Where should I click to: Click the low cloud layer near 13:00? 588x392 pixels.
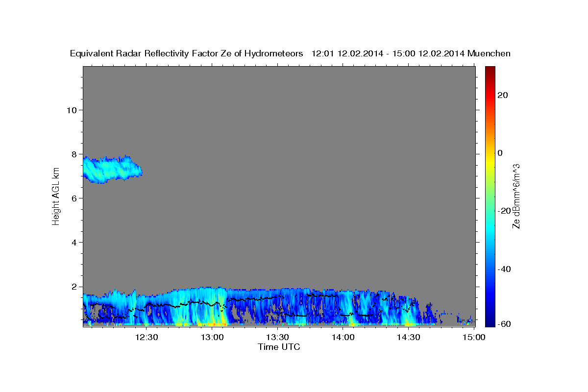[212, 306]
